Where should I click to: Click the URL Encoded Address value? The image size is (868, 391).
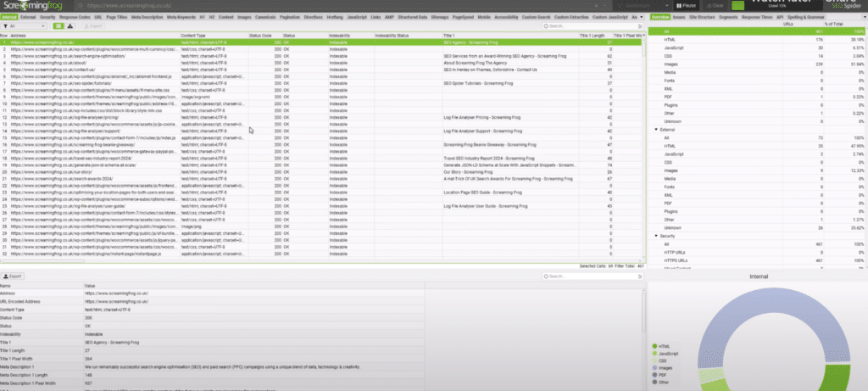[117, 301]
